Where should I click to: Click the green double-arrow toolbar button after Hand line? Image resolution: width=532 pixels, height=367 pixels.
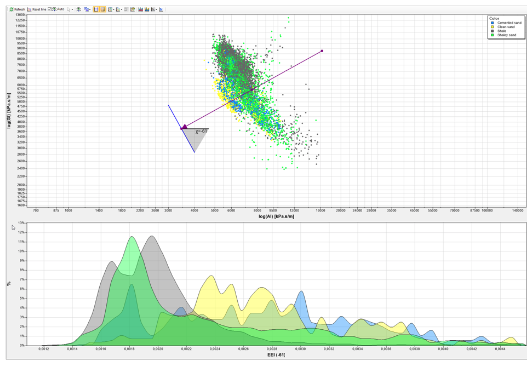(x=56, y=9)
